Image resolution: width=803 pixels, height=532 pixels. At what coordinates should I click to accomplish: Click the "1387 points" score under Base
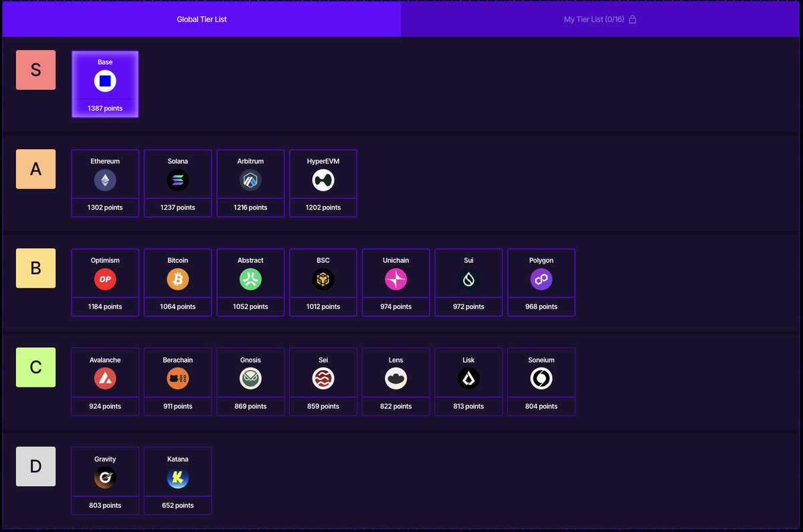click(x=105, y=108)
